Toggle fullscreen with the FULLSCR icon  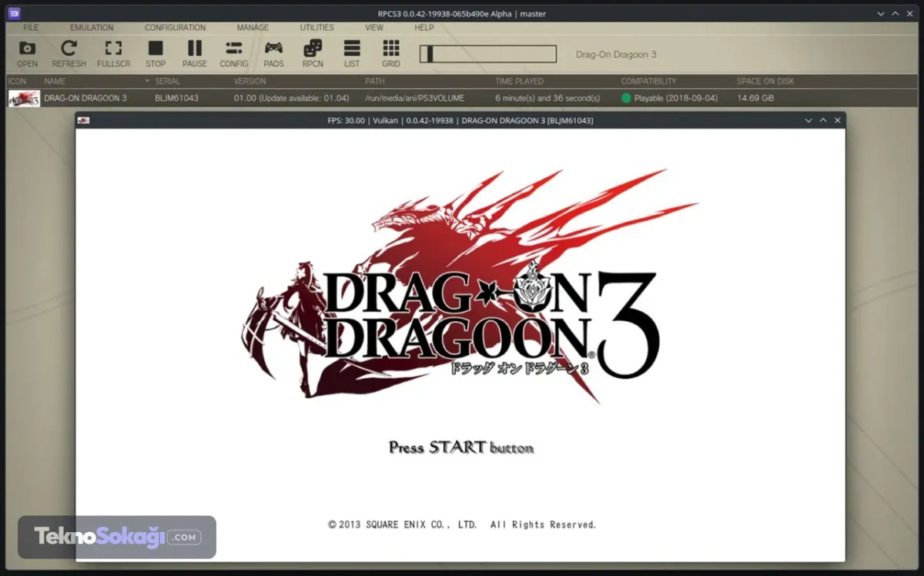(113, 54)
